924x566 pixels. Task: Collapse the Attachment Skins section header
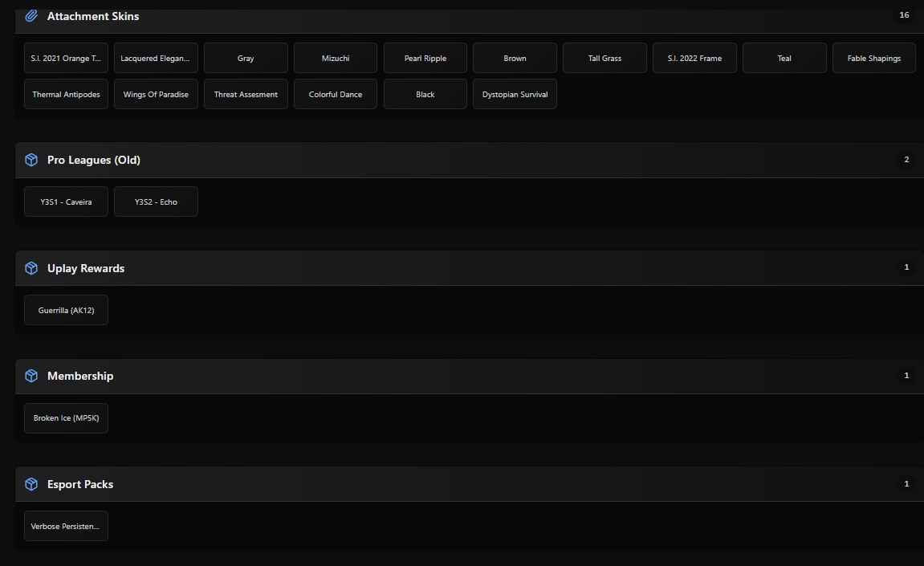pyautogui.click(x=466, y=16)
